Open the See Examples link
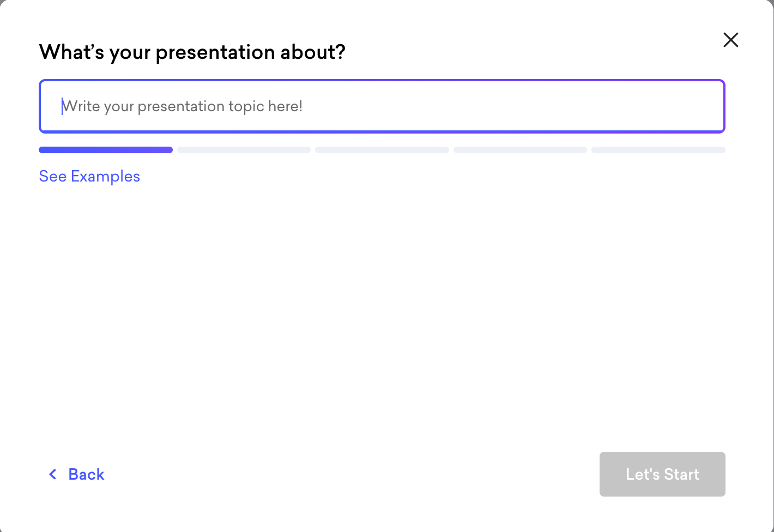Viewport: 774px width, 532px height. coord(89,177)
